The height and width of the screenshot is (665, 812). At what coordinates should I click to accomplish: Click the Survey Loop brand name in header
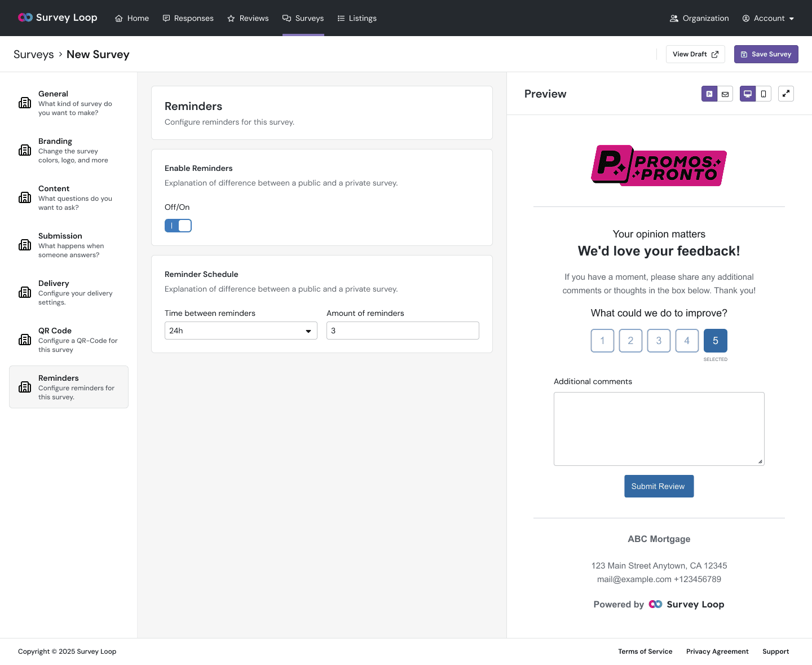click(x=67, y=17)
